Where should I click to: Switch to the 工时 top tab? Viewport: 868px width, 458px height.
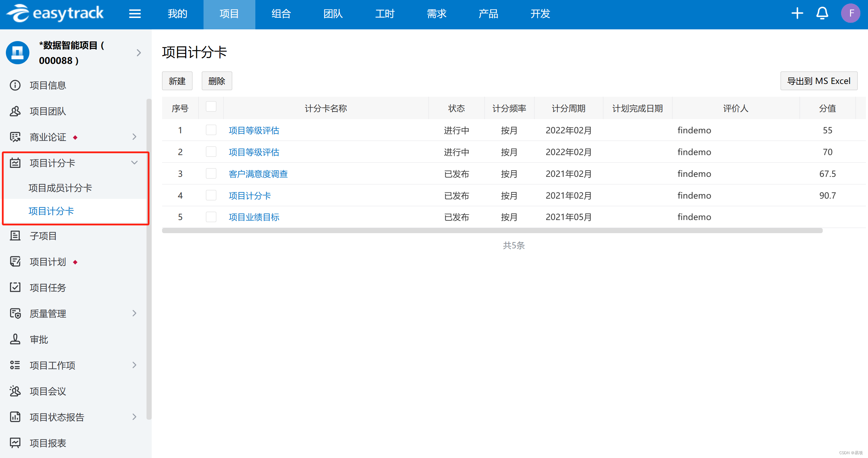(x=385, y=14)
